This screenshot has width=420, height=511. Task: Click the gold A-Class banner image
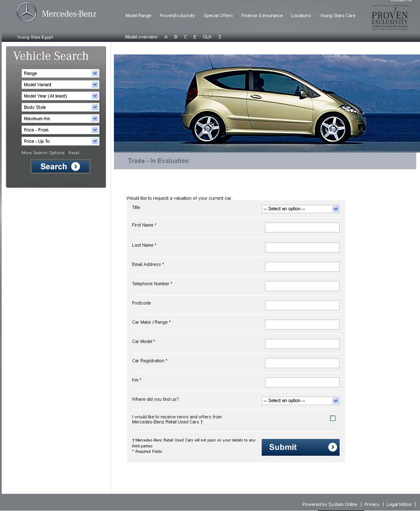pyautogui.click(x=267, y=103)
